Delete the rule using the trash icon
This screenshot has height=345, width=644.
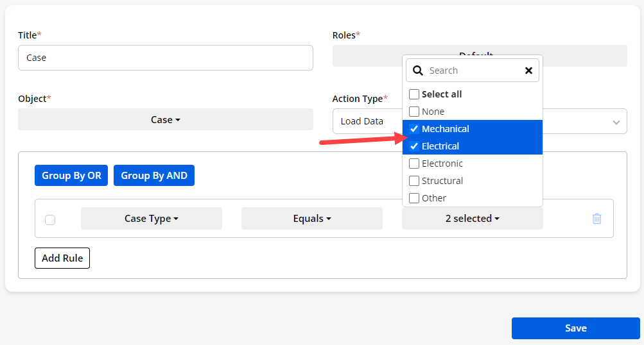point(596,219)
